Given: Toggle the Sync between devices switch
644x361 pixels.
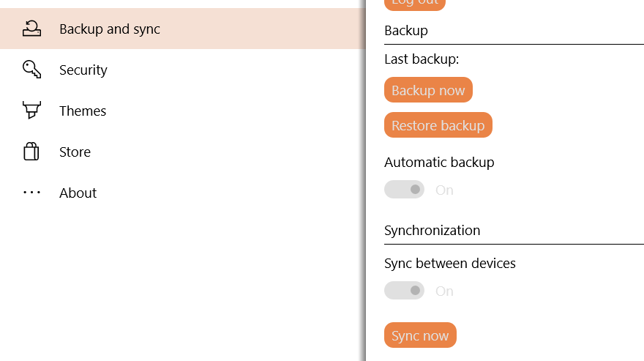Looking at the screenshot, I should [404, 291].
